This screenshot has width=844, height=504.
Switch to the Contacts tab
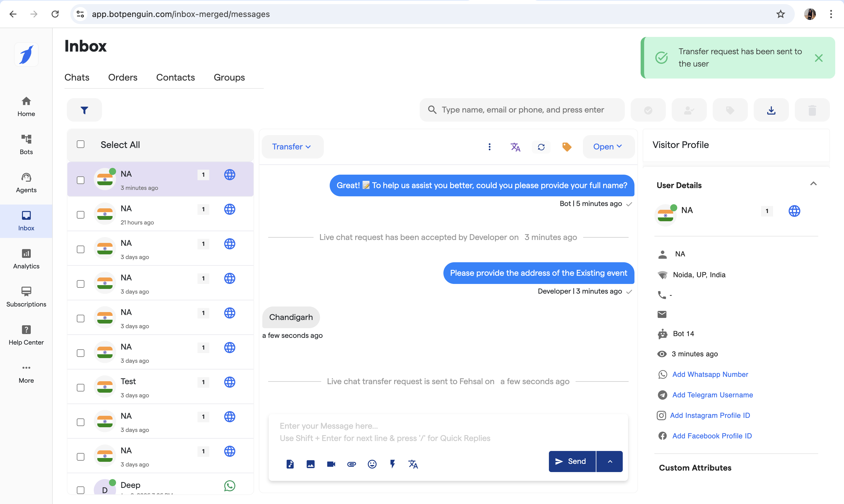(175, 77)
